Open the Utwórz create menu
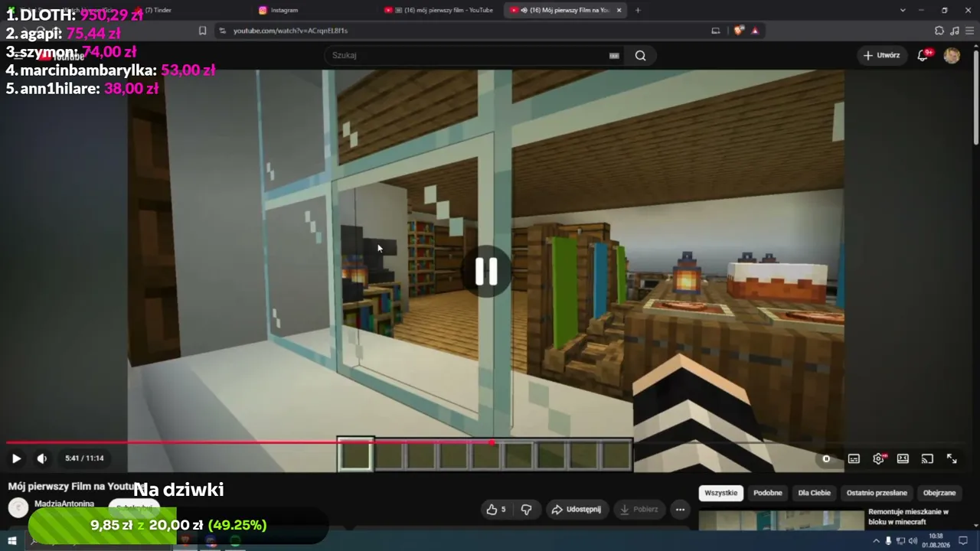This screenshot has width=980, height=551. click(881, 55)
